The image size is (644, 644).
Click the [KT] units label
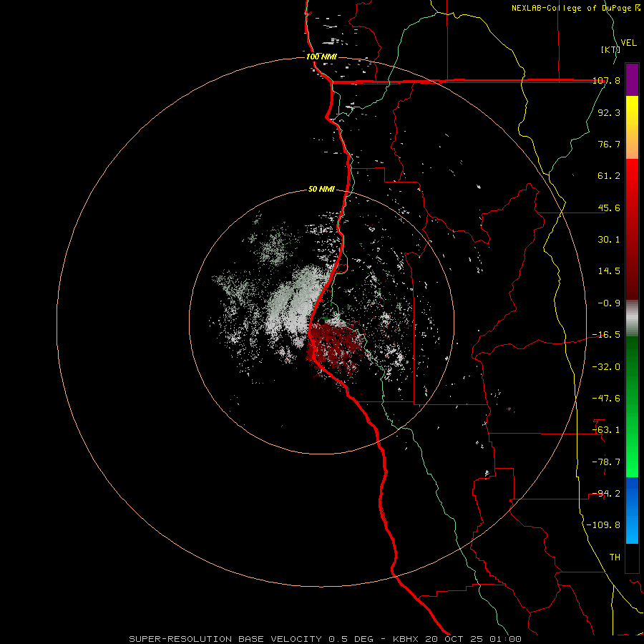(x=611, y=49)
